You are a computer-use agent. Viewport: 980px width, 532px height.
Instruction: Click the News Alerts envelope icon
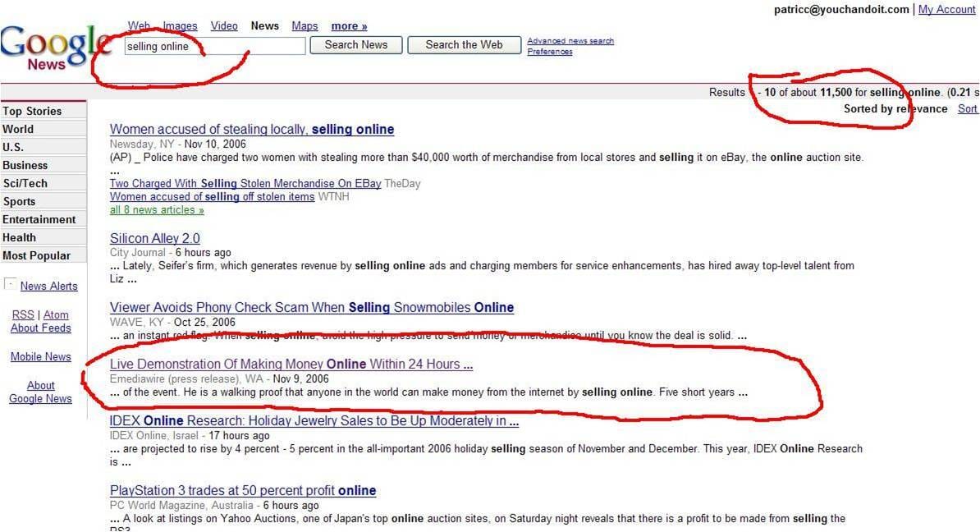point(10,284)
